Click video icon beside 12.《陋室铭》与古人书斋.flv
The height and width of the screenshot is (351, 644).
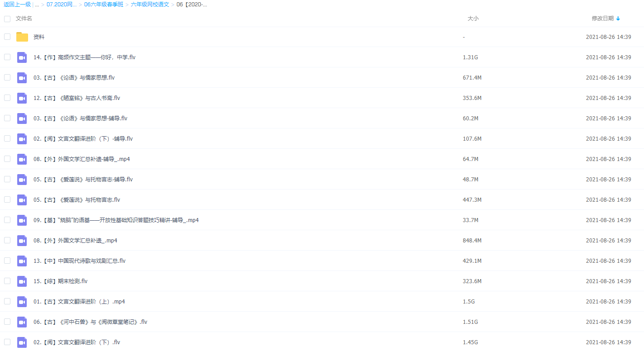[x=22, y=98]
